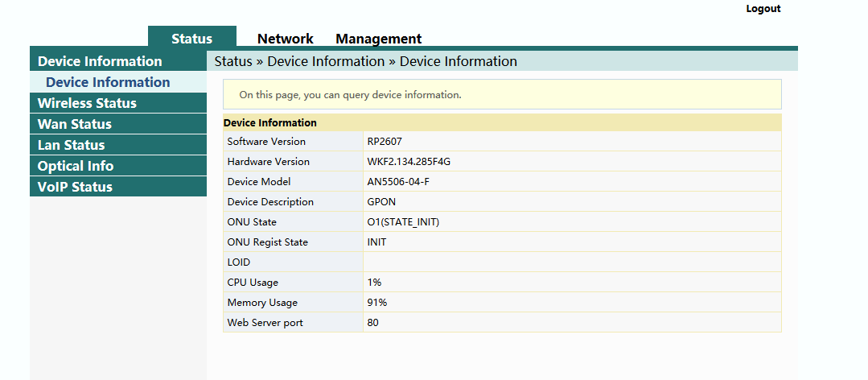The image size is (868, 380).
Task: Open Wireless Status in the sidebar
Action: (118, 103)
